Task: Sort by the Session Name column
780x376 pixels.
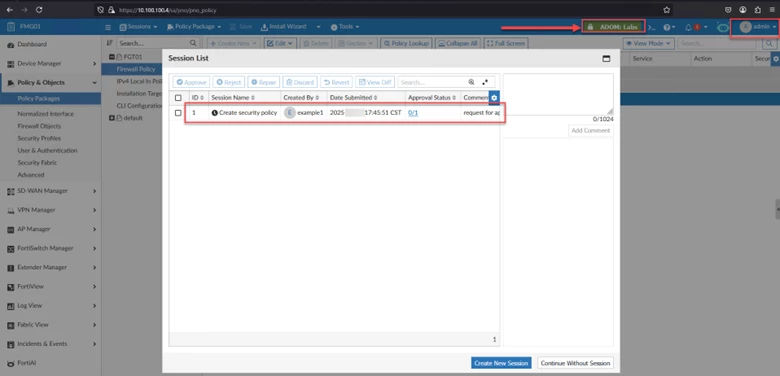Action: pyautogui.click(x=233, y=98)
